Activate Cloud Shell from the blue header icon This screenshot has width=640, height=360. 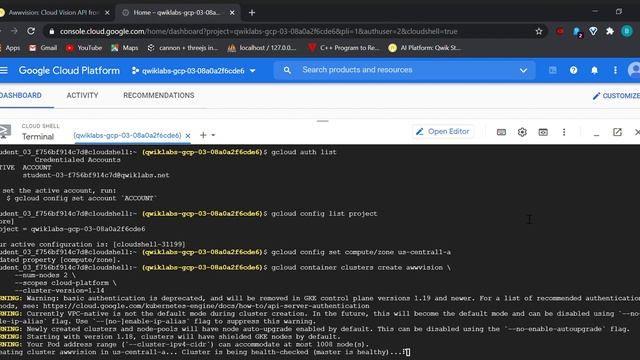point(553,70)
